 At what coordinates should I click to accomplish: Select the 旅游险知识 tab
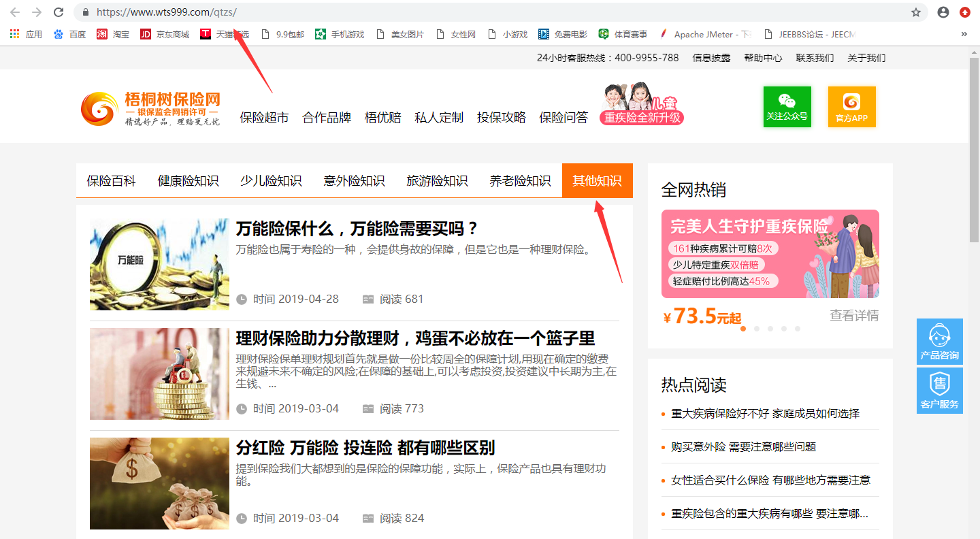(437, 181)
